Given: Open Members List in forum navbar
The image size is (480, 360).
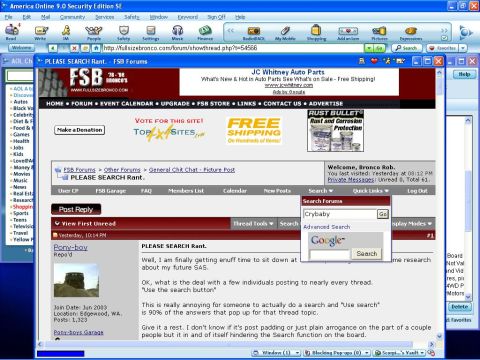Looking at the screenshot, I should point(186,191).
